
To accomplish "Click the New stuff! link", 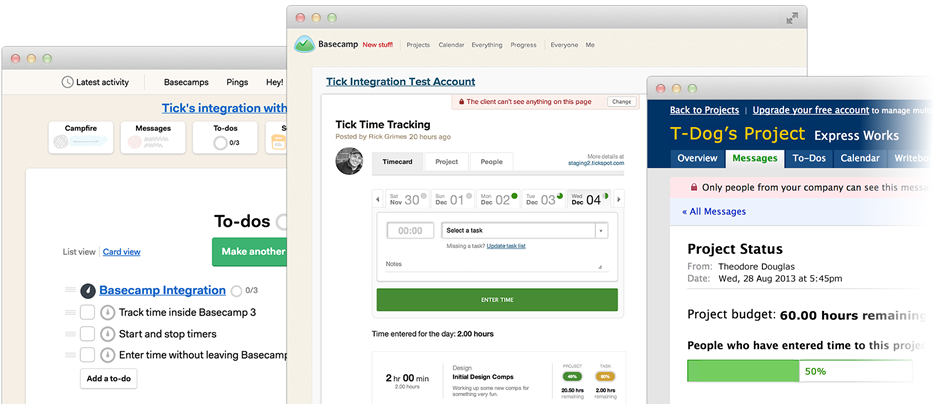I will coord(377,45).
